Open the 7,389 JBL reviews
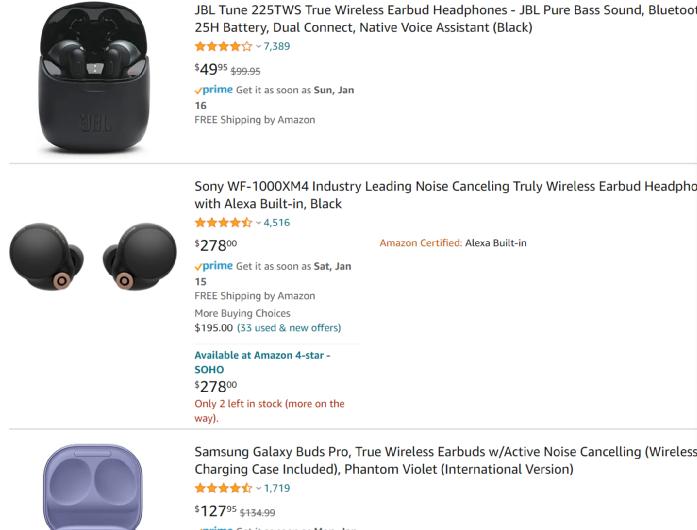 [277, 47]
